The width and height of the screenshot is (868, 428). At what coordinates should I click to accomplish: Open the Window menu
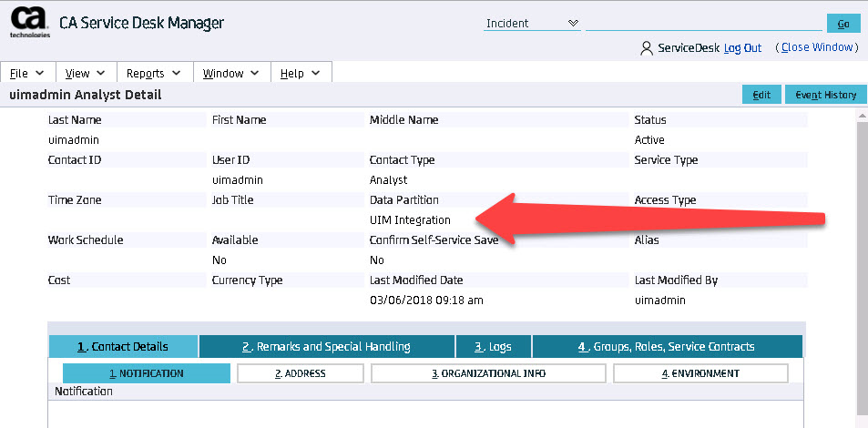(x=230, y=73)
